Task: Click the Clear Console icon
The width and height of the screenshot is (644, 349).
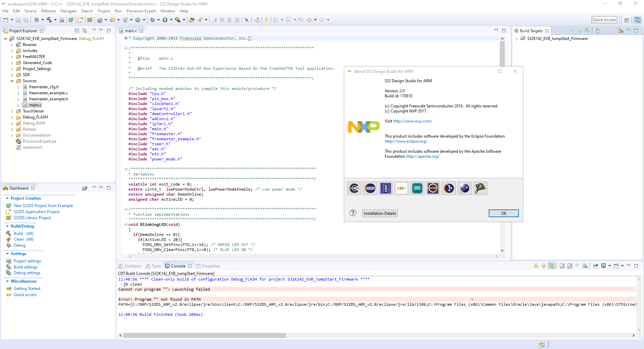Action: tap(585, 266)
